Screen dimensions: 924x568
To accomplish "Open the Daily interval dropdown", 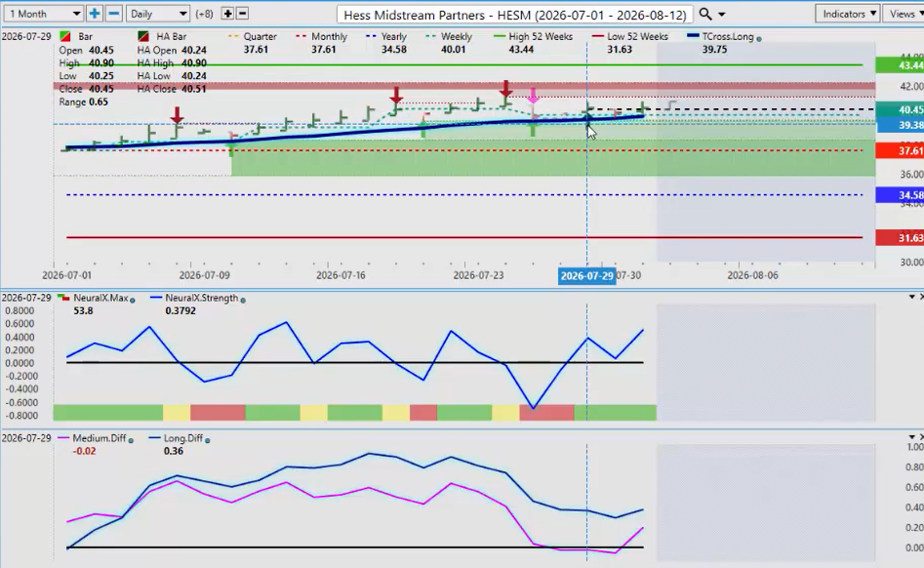I will (x=157, y=14).
